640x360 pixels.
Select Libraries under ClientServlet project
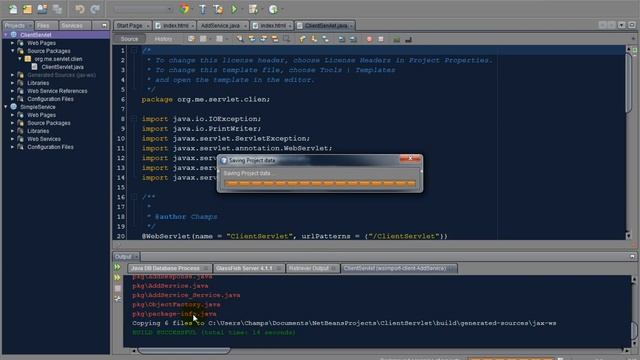tap(38, 83)
